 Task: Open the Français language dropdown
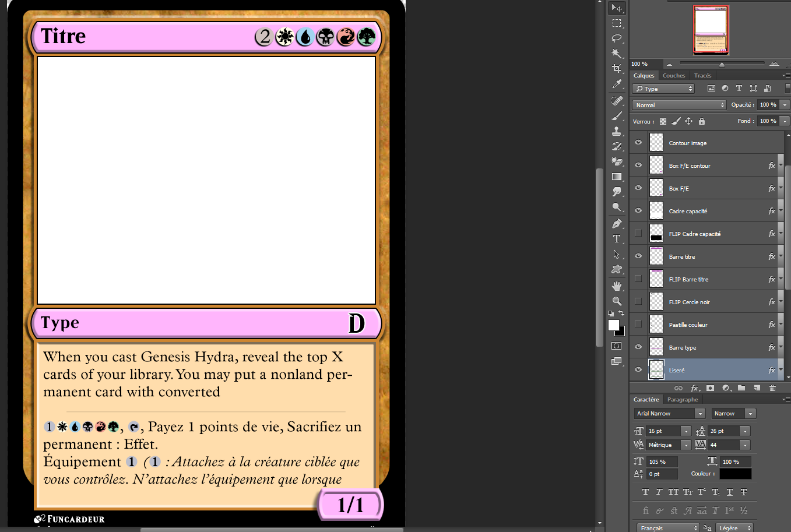[668, 528]
